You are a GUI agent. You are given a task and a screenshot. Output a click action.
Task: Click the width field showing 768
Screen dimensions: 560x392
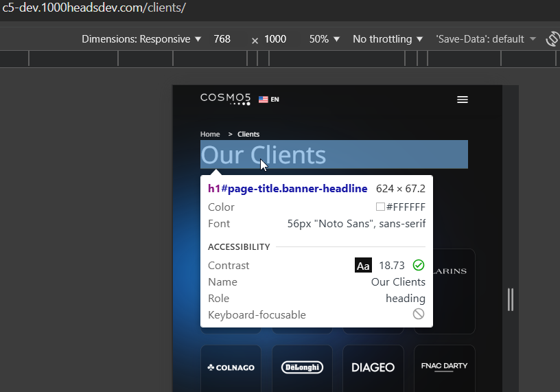coord(222,39)
